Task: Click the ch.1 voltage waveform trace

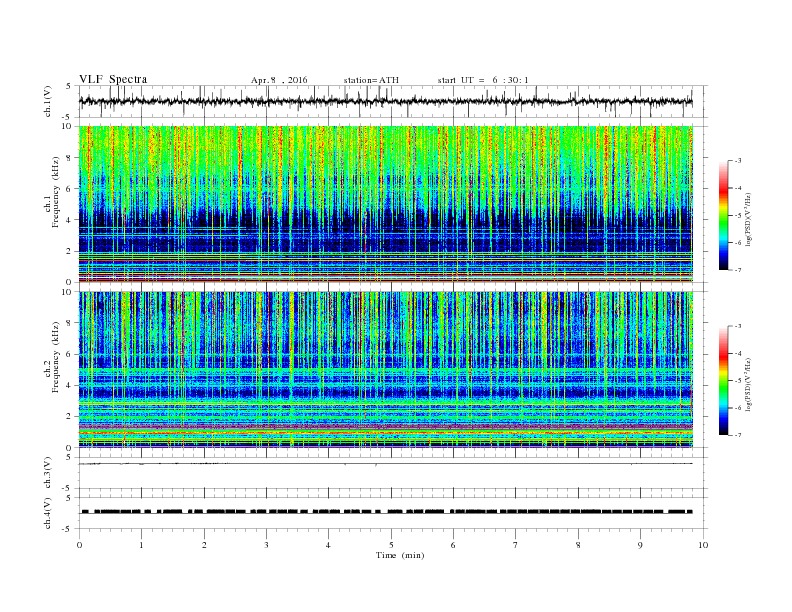Action: coord(386,101)
